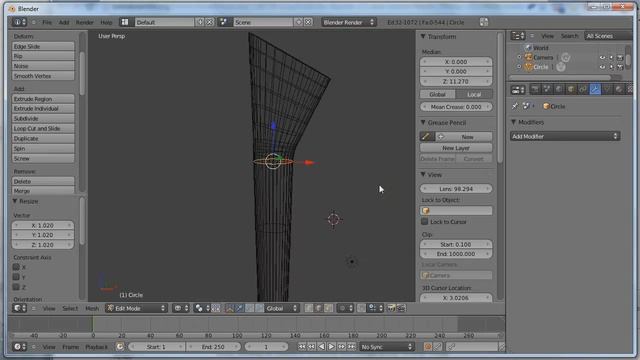The width and height of the screenshot is (640, 360).
Task: Toggle visibility eye for Camera
Action: [x=602, y=58]
